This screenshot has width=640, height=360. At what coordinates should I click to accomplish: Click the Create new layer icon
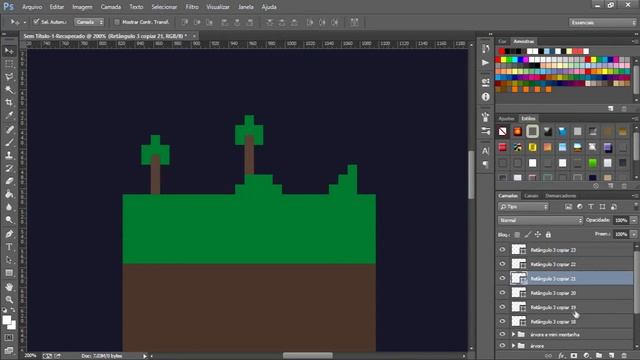[611, 356]
